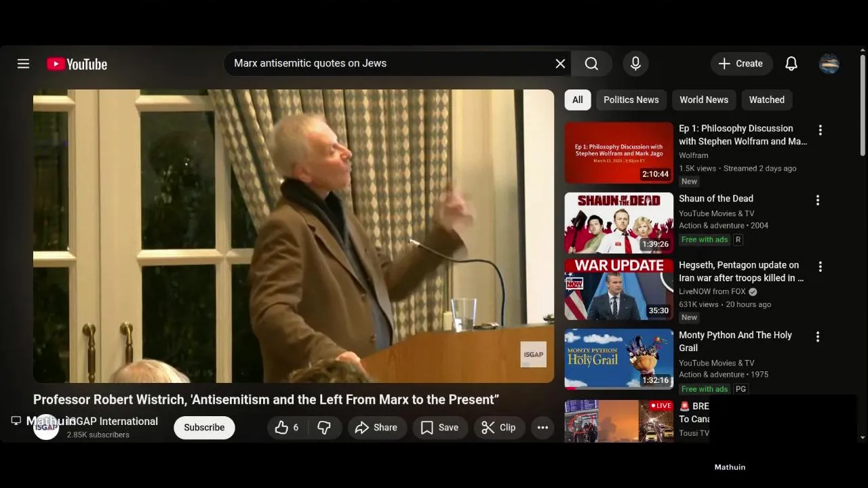This screenshot has width=868, height=488.
Task: Open Ep 1 Philosophy Discussion thumbnail
Action: [x=619, y=152]
